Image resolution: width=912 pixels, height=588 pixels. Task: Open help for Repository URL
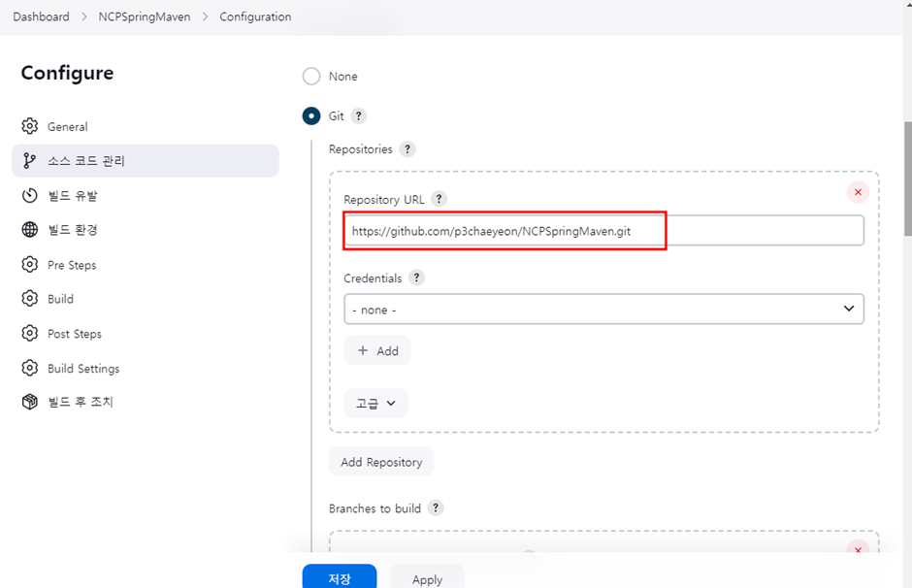tap(440, 199)
